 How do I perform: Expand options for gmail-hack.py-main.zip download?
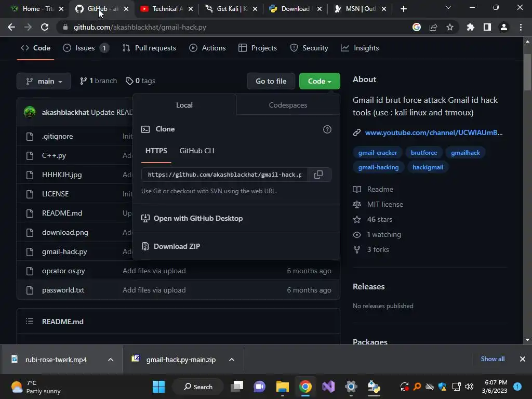(x=232, y=360)
